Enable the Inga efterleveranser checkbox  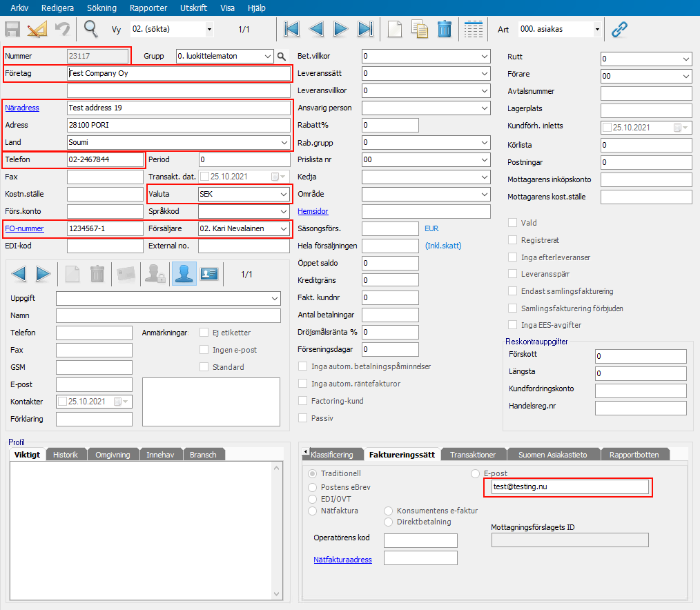pyautogui.click(x=513, y=257)
